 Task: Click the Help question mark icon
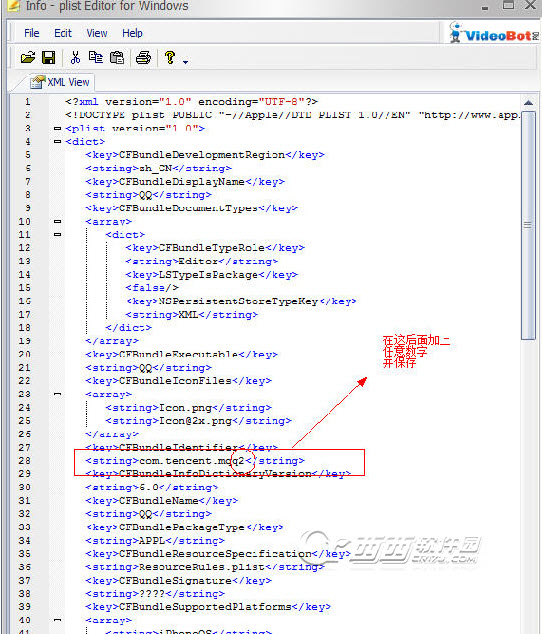click(170, 57)
